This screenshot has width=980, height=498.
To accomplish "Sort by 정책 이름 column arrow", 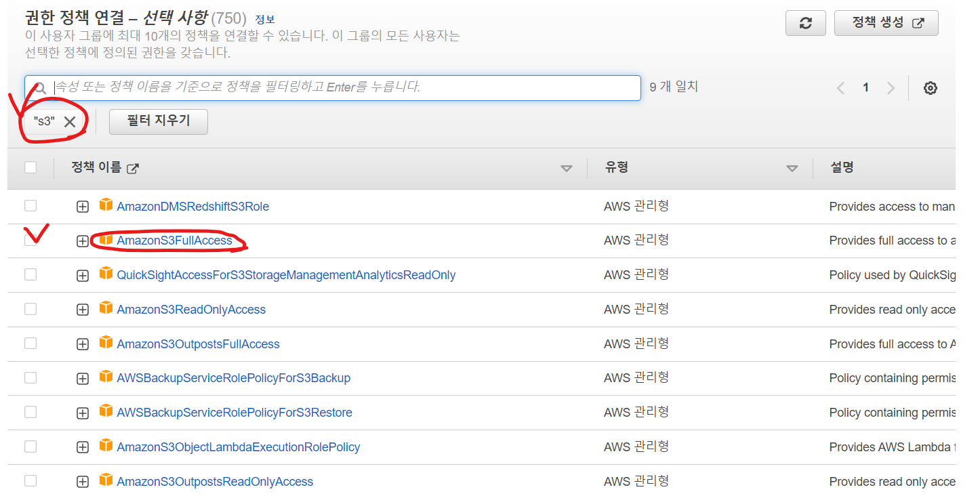I will [567, 169].
